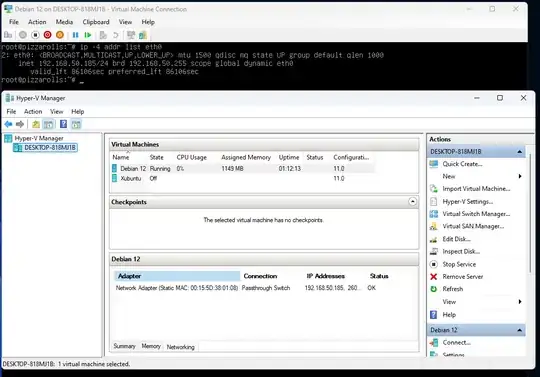540x377 pixels.
Task: Click Help entry in Actions pane
Action: click(449, 315)
